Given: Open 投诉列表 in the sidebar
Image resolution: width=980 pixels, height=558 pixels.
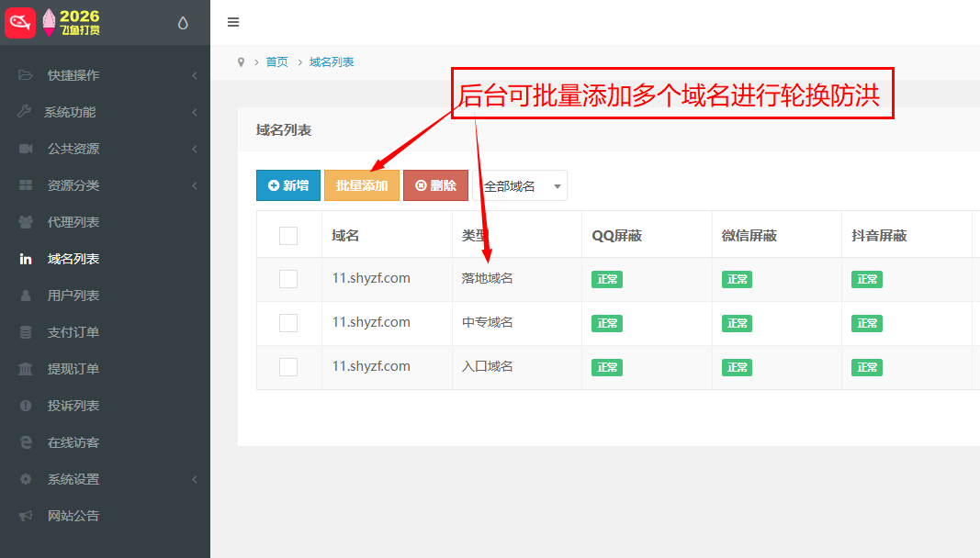Looking at the screenshot, I should (73, 406).
